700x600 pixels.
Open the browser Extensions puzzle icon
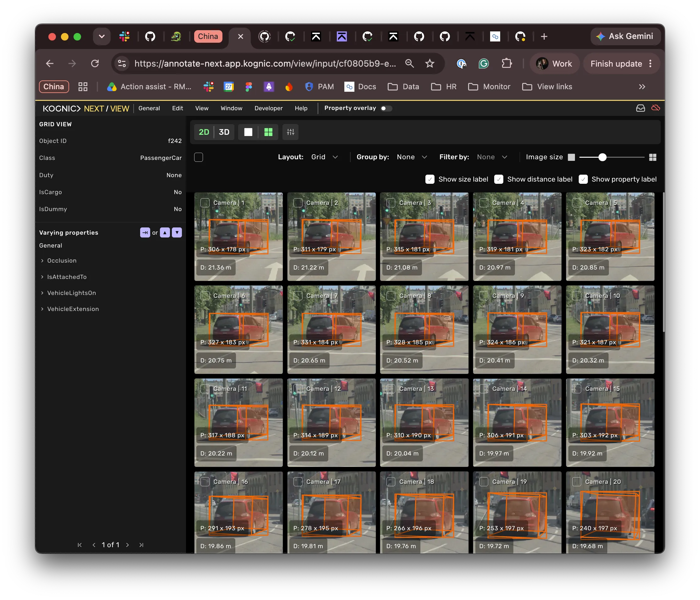click(506, 63)
